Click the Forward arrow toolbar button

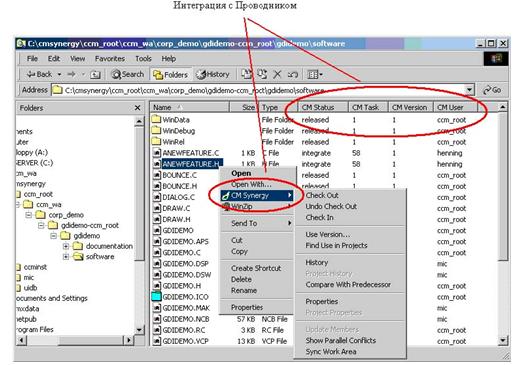pos(71,74)
